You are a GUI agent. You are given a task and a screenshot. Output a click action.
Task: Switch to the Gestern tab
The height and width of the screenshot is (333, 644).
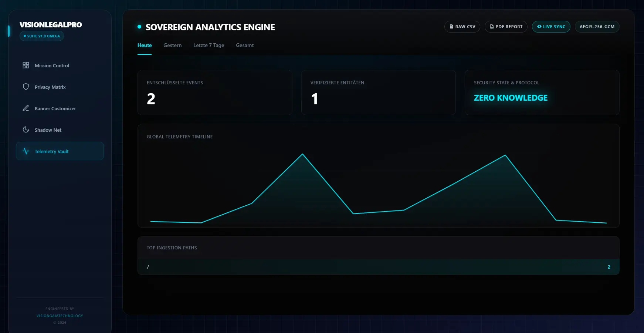pos(173,45)
